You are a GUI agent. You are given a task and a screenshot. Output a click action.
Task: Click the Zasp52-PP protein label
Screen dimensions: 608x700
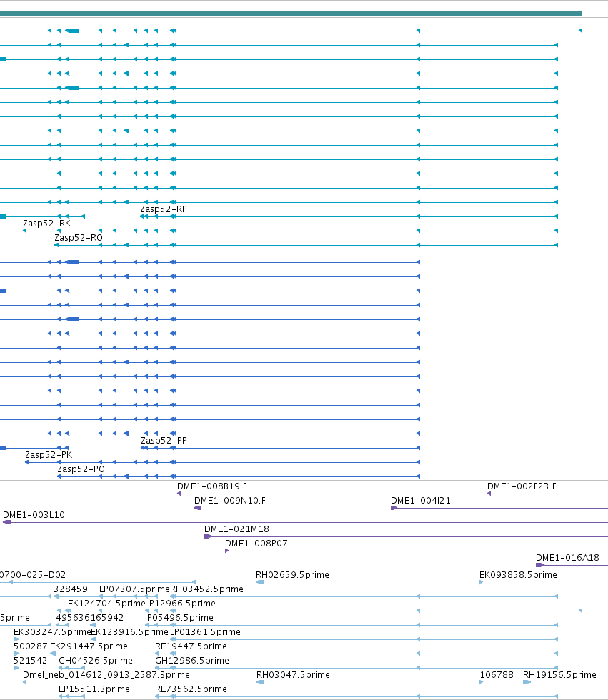click(164, 441)
